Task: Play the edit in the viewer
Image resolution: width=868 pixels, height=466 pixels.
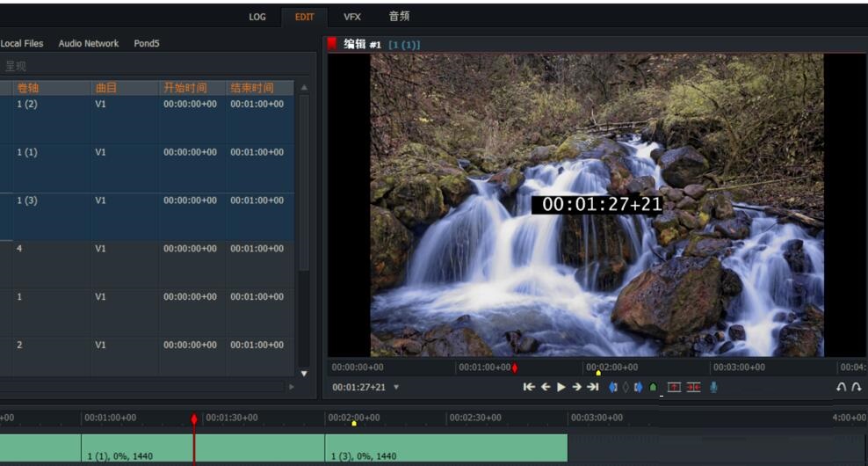Action: tap(561, 387)
